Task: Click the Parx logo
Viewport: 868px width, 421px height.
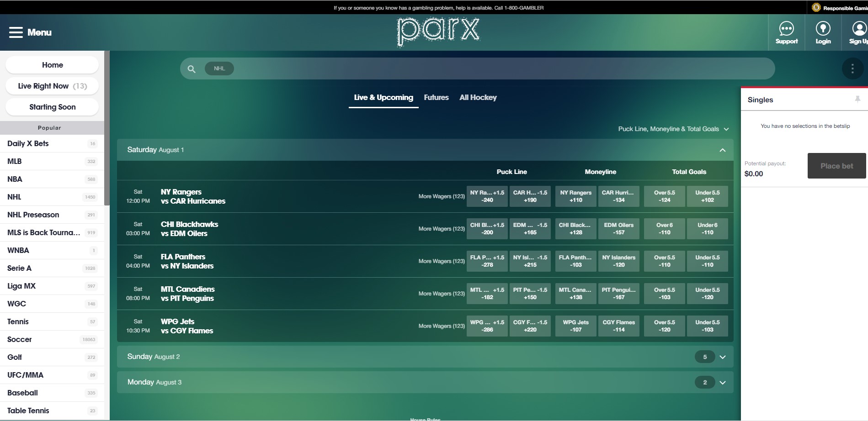Action: tap(438, 32)
